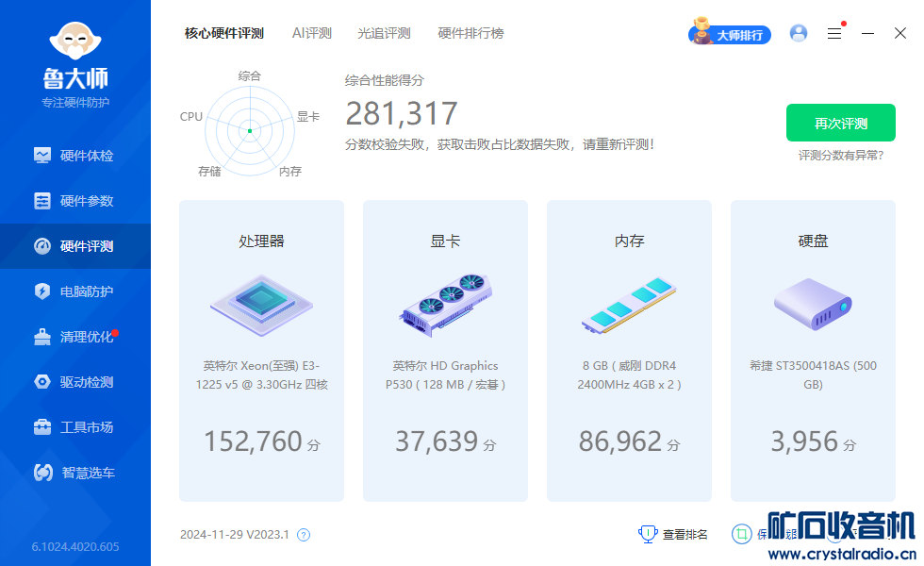The image size is (924, 566).
Task: Open 智慧选车 in the sidebar
Action: (x=75, y=473)
